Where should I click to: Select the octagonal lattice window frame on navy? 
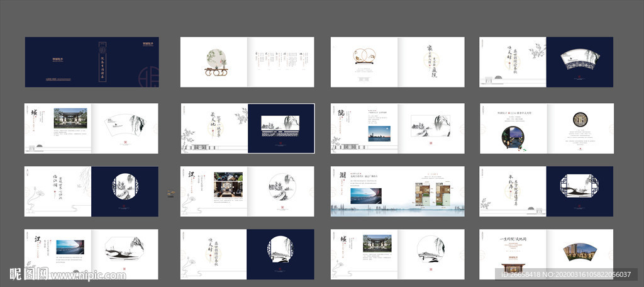pos(579,186)
